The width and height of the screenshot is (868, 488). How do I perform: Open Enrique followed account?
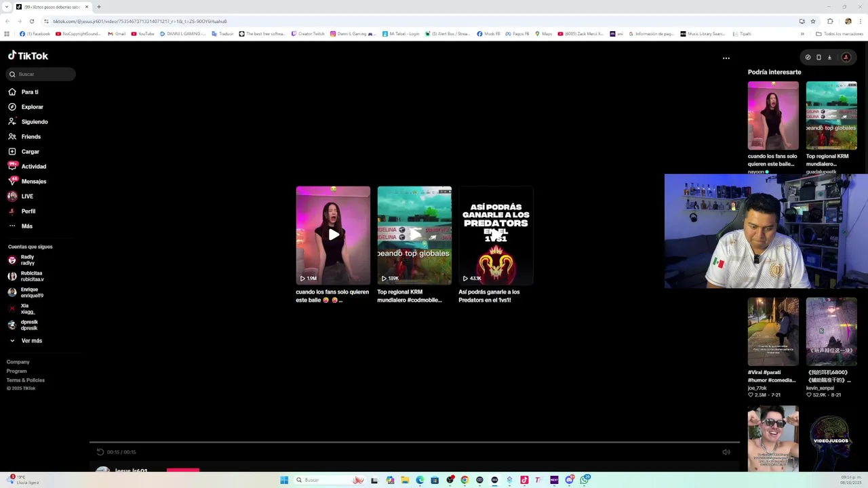(x=26, y=293)
